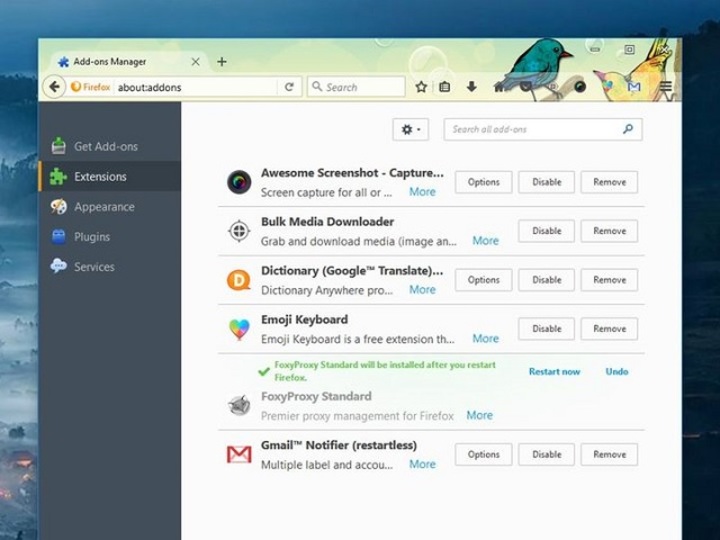Click the Awesome Screenshot extension icon

pos(239,182)
